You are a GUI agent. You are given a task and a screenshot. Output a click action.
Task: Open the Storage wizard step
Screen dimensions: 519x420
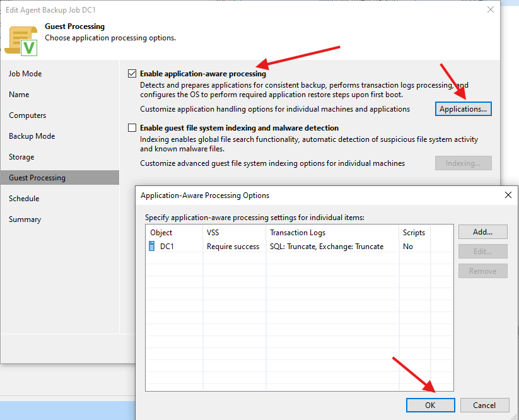click(x=21, y=157)
